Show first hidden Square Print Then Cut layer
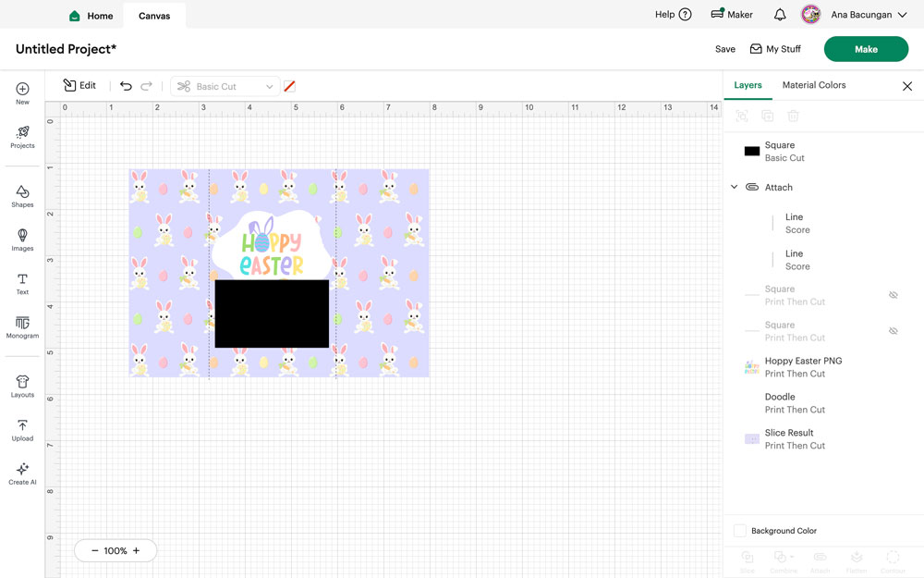Screen dimensions: 924x578 [893, 295]
